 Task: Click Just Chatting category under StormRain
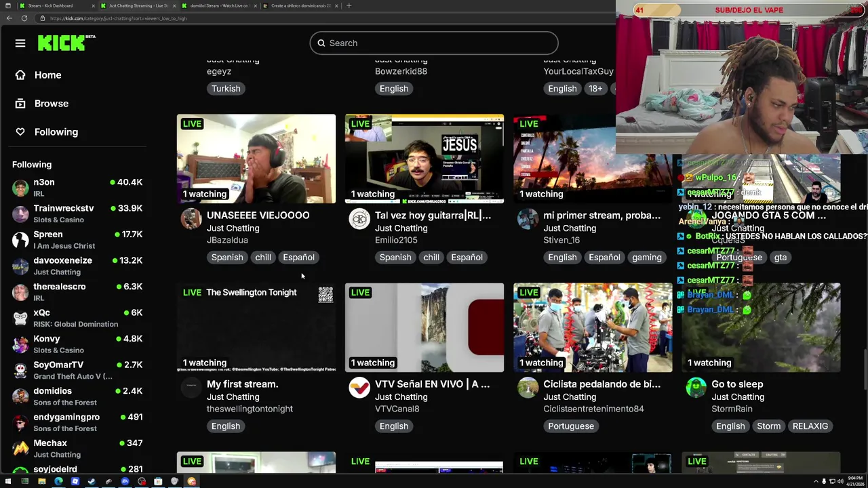(738, 397)
